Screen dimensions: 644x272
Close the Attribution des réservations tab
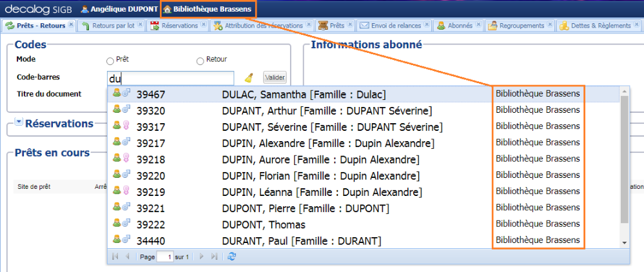tap(308, 24)
